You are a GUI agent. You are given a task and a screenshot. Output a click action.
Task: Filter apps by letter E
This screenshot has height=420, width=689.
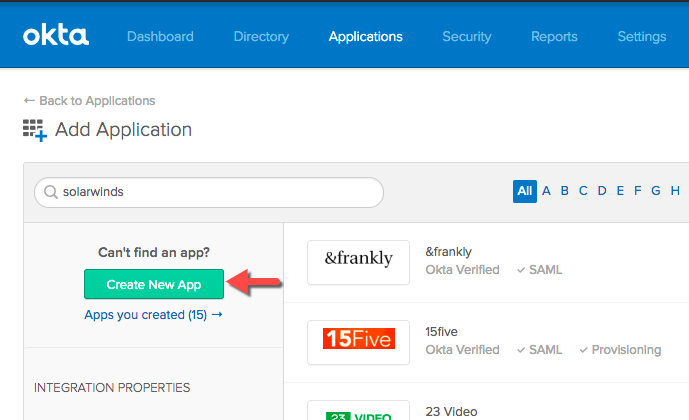[620, 191]
